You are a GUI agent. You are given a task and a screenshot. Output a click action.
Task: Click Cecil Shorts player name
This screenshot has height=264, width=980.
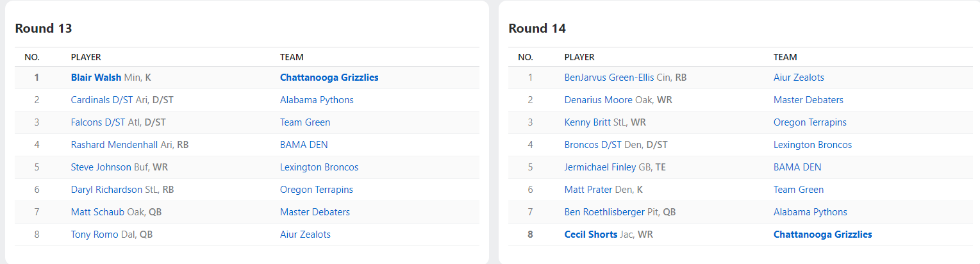pos(590,235)
